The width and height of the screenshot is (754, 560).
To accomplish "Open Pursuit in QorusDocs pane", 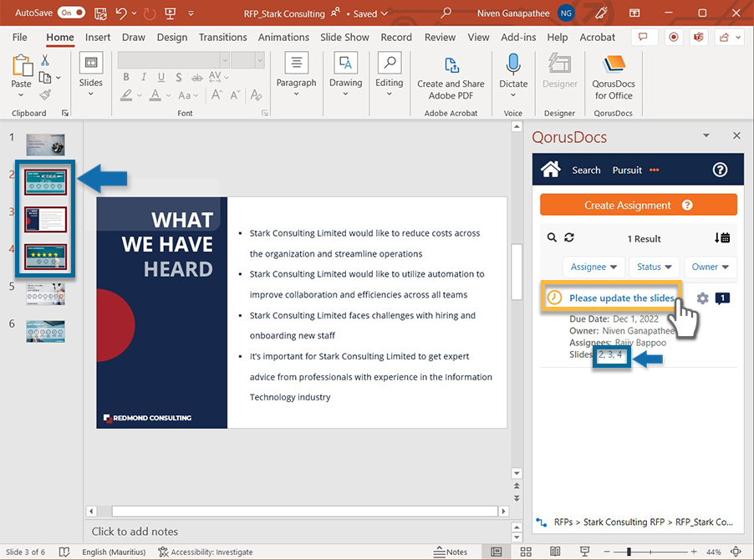I will (x=627, y=171).
